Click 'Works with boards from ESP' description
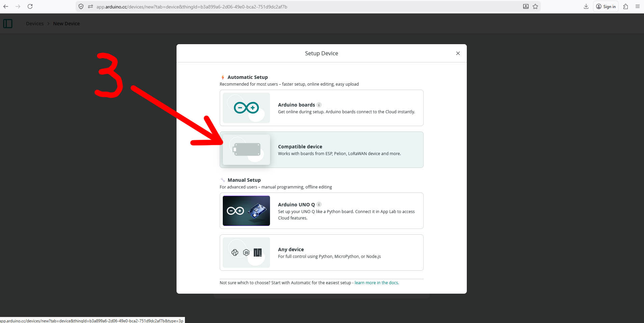 tap(340, 154)
